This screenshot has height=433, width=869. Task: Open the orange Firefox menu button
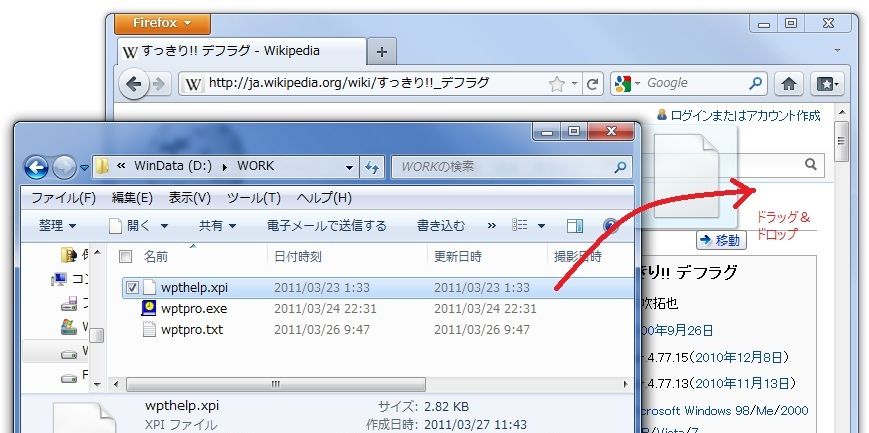click(x=162, y=23)
